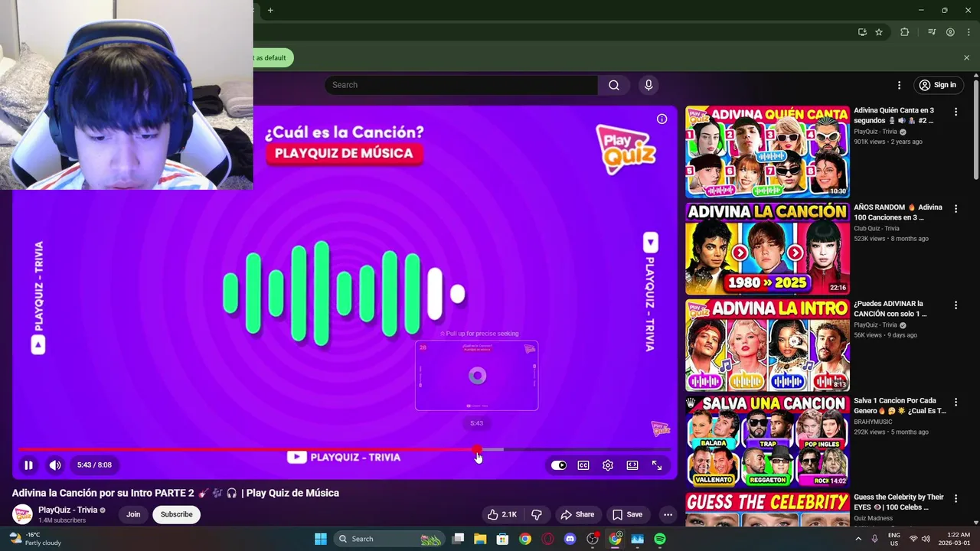Viewport: 980px width, 551px height.
Task: Subscribe to PlayQuiz - Trivia
Action: [176, 514]
